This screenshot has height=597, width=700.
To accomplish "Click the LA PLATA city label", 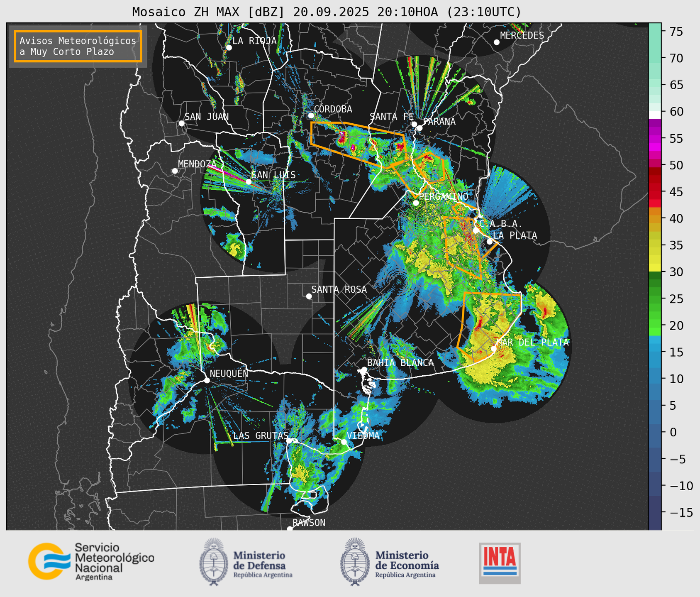I will [x=515, y=235].
